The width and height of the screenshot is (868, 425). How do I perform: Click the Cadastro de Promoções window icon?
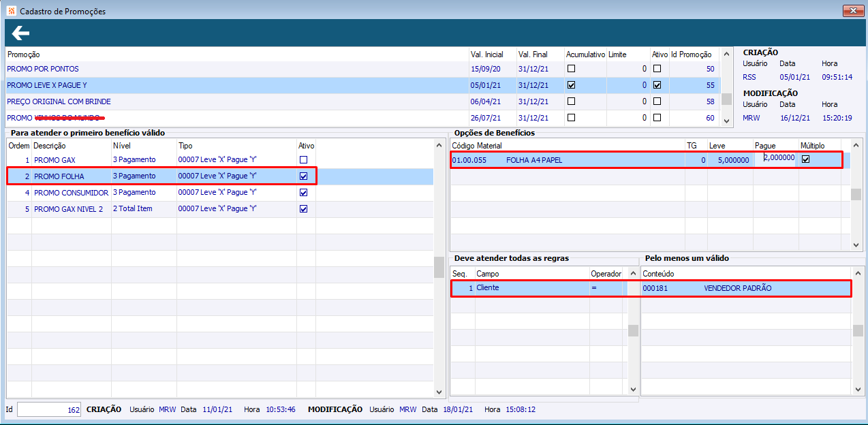click(x=10, y=11)
